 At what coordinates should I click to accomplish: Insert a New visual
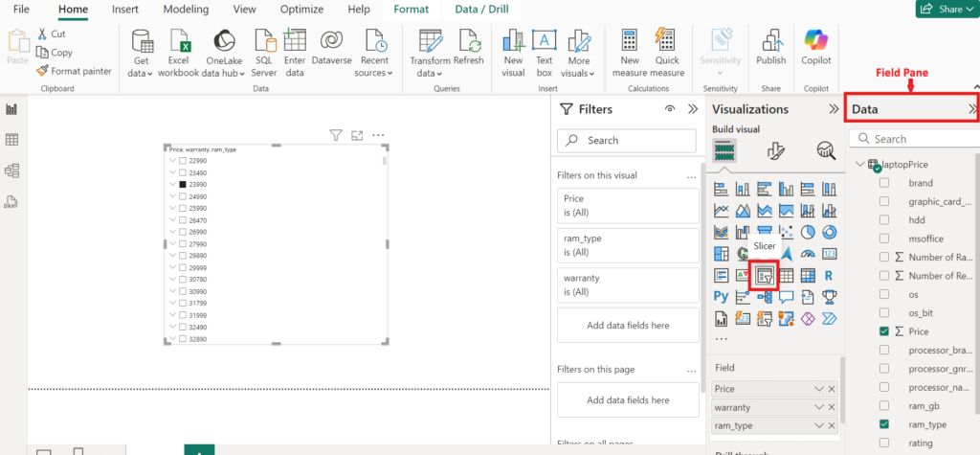(513, 54)
